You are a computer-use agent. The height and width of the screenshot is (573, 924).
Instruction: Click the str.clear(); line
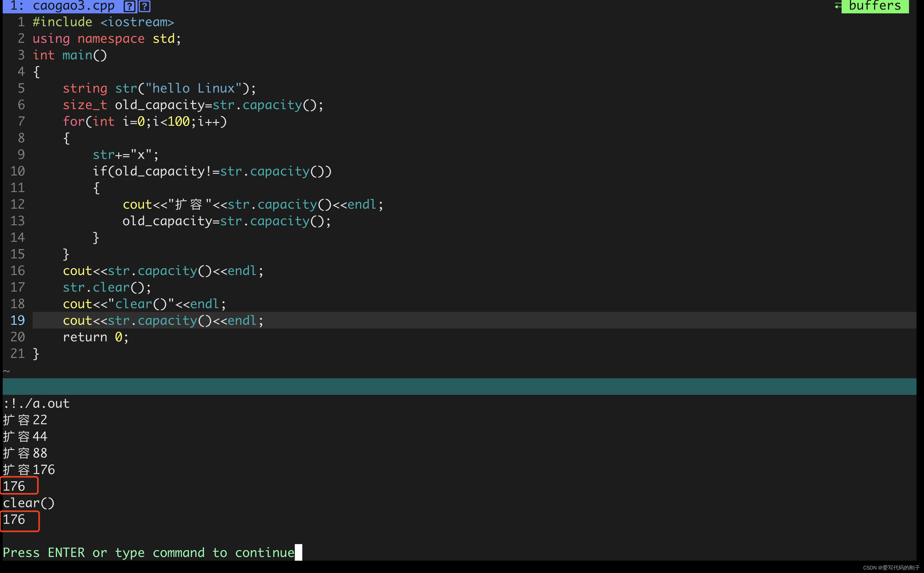tap(107, 288)
